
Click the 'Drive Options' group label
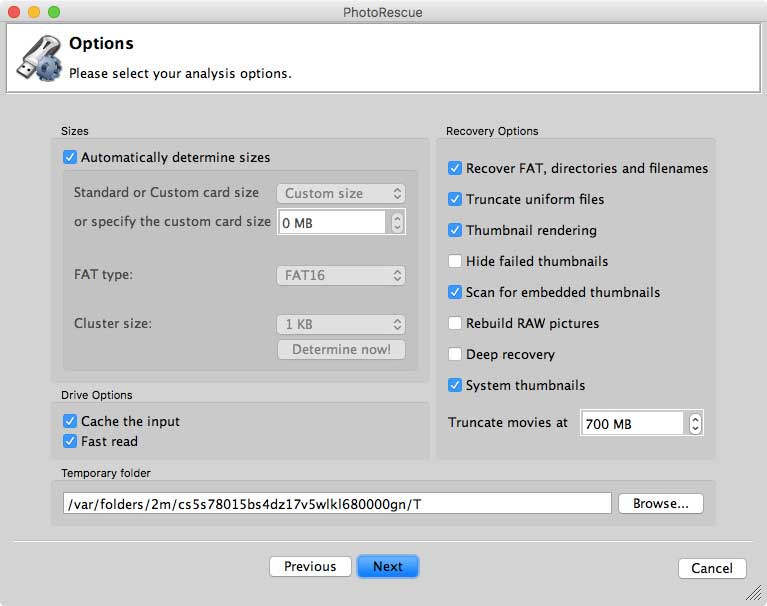pos(97,395)
